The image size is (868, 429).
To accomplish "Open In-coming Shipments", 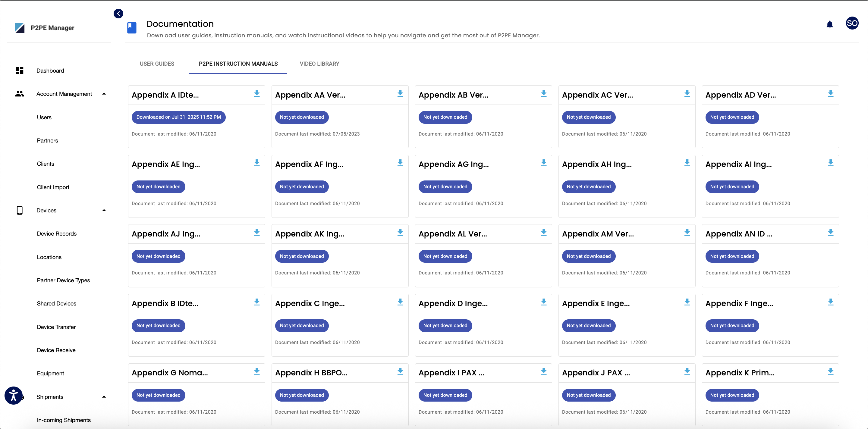I will [64, 420].
